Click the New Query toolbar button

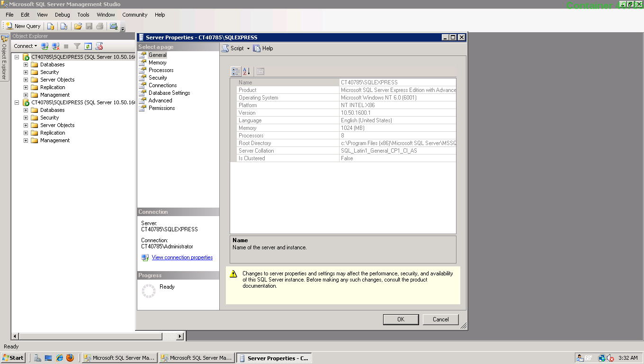click(x=23, y=26)
